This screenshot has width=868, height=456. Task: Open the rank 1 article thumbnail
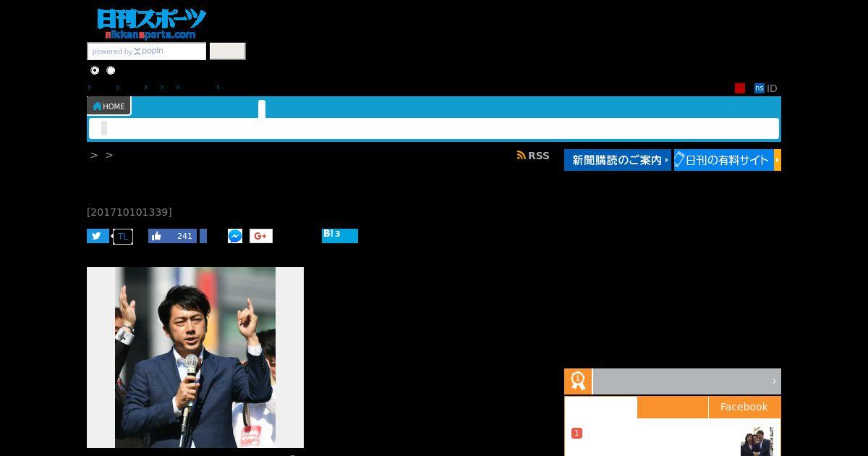click(x=757, y=442)
